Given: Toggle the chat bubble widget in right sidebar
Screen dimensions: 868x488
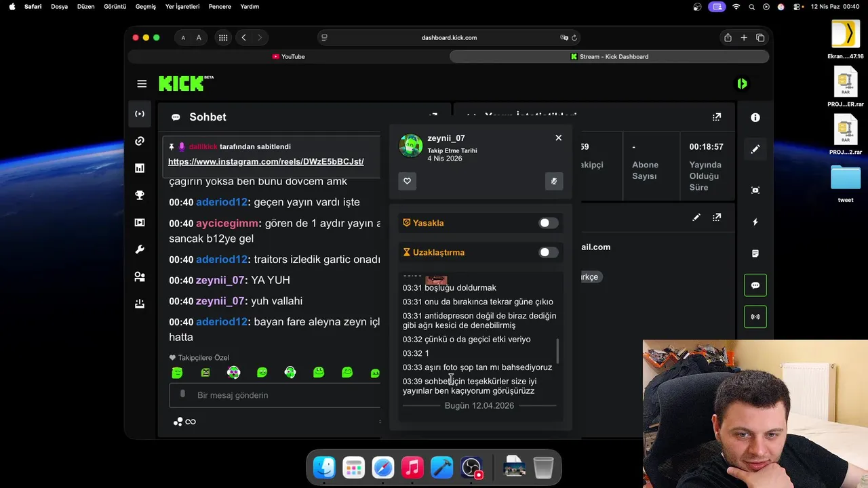Looking at the screenshot, I should 755,285.
